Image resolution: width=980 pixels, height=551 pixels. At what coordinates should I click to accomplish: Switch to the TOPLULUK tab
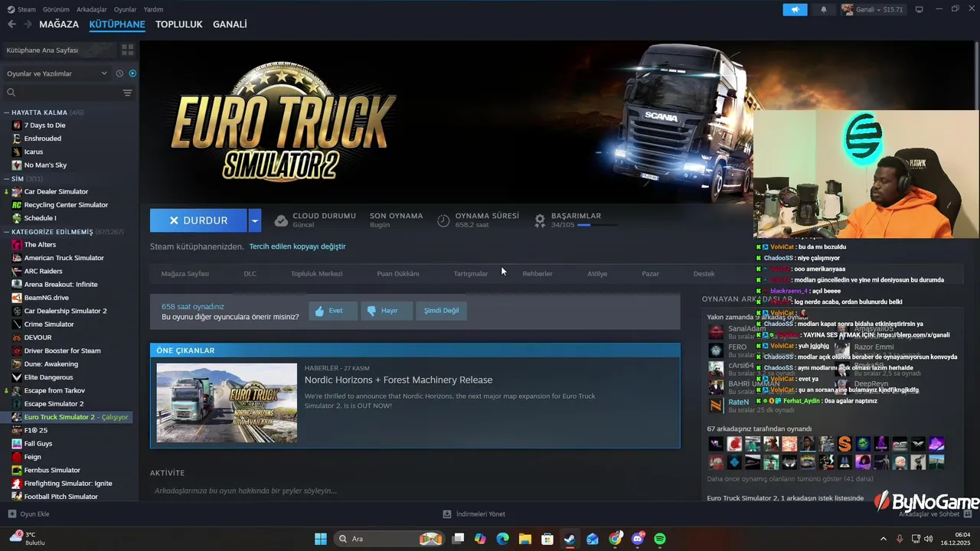(179, 24)
